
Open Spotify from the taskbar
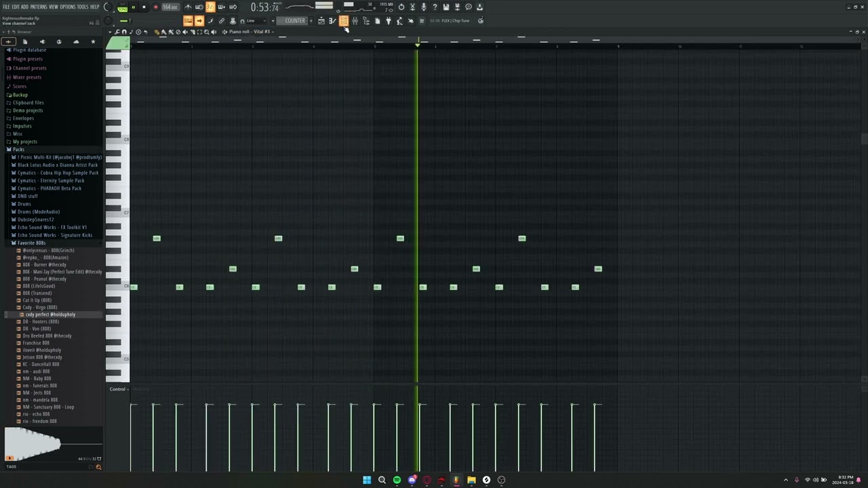click(x=397, y=480)
